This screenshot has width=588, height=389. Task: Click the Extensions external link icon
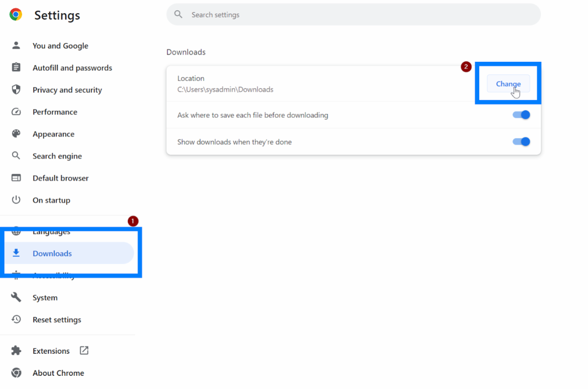(84, 351)
